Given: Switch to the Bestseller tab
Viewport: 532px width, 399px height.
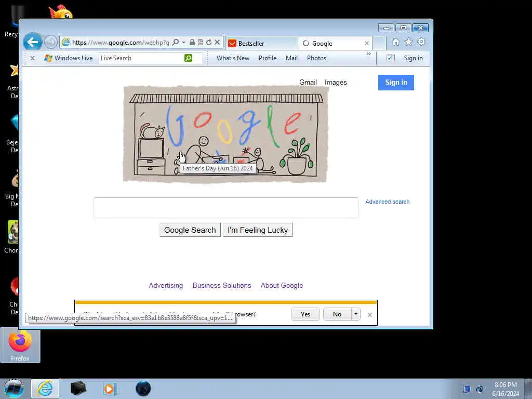Looking at the screenshot, I should pyautogui.click(x=262, y=44).
